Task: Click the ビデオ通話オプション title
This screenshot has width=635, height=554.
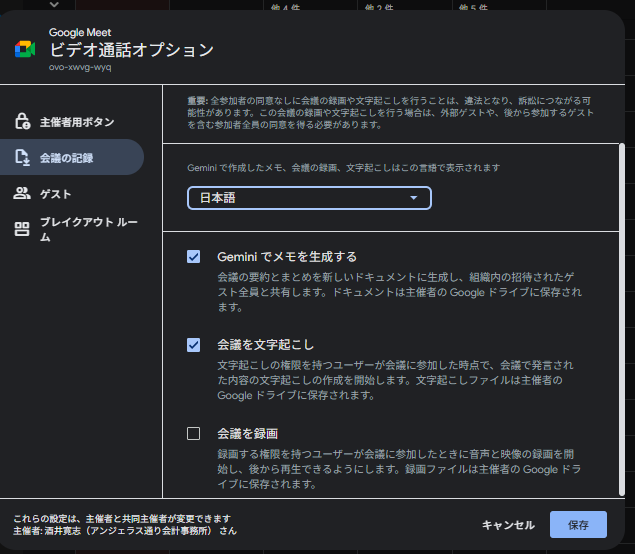Action: point(132,50)
